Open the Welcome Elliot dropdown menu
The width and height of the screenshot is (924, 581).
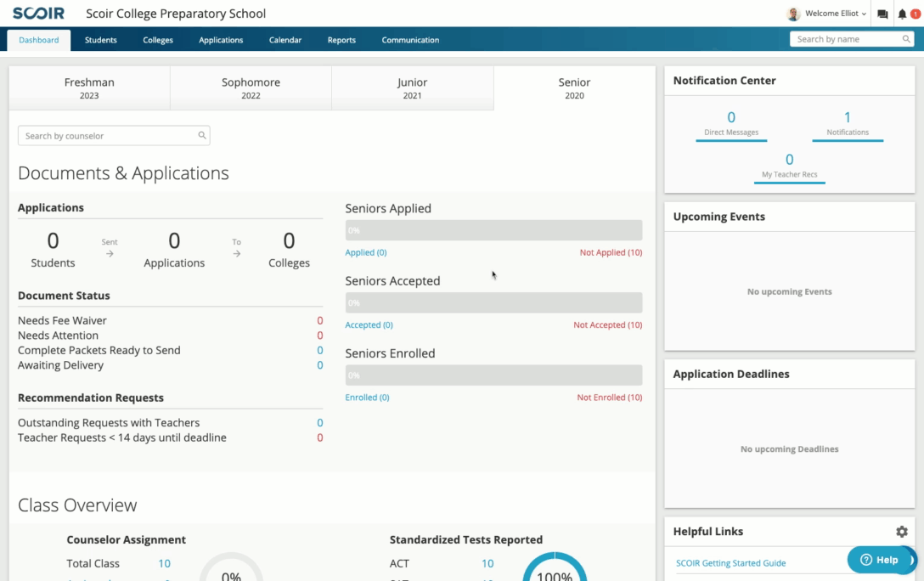(836, 14)
